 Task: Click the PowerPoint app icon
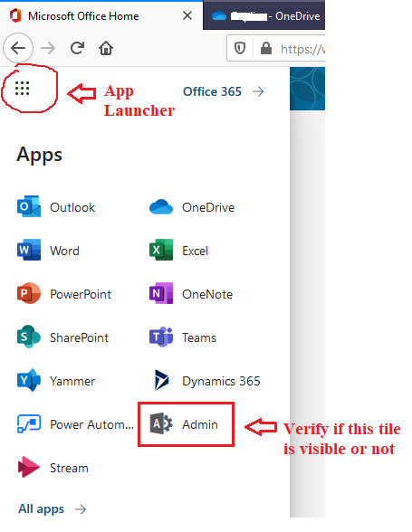(29, 293)
